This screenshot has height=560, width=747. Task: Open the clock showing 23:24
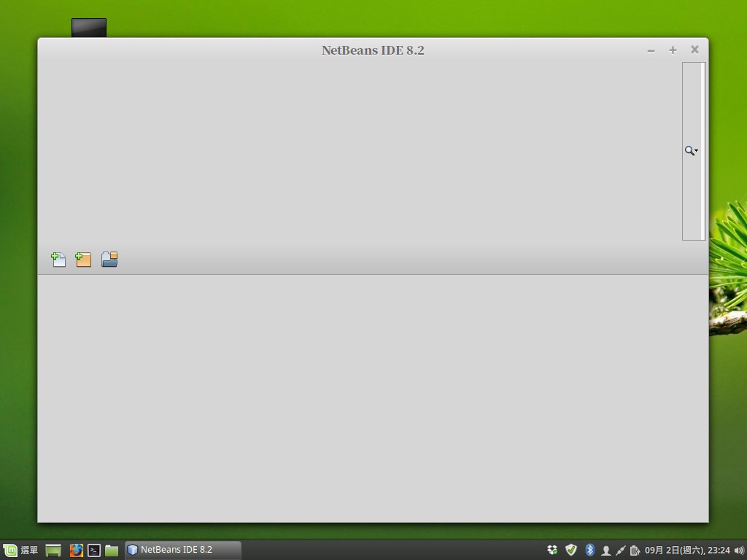point(687,550)
